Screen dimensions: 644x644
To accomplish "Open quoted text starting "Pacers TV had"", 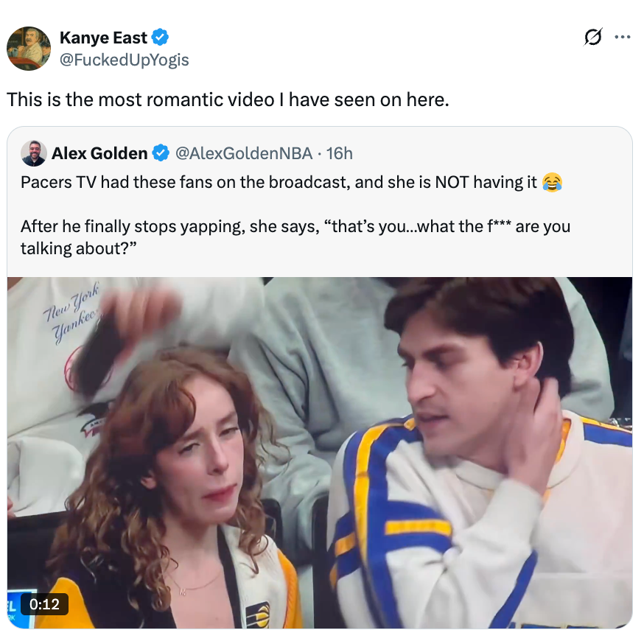I will tap(279, 183).
